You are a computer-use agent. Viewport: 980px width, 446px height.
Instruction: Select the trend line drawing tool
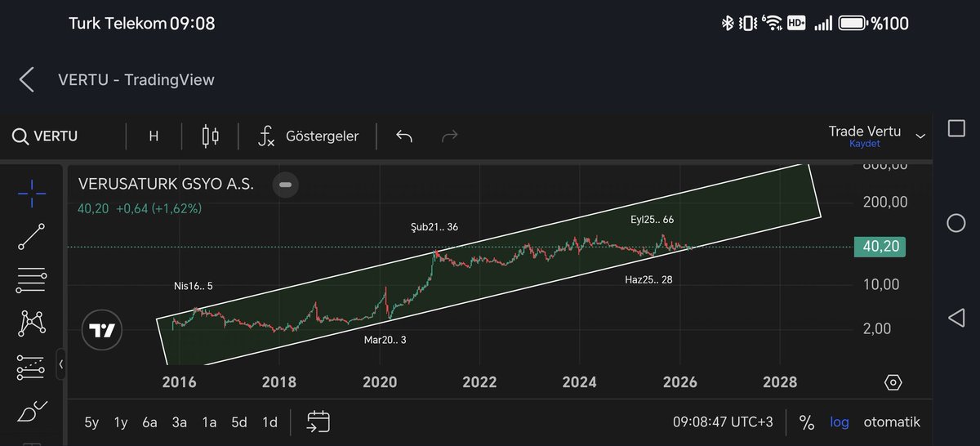31,237
